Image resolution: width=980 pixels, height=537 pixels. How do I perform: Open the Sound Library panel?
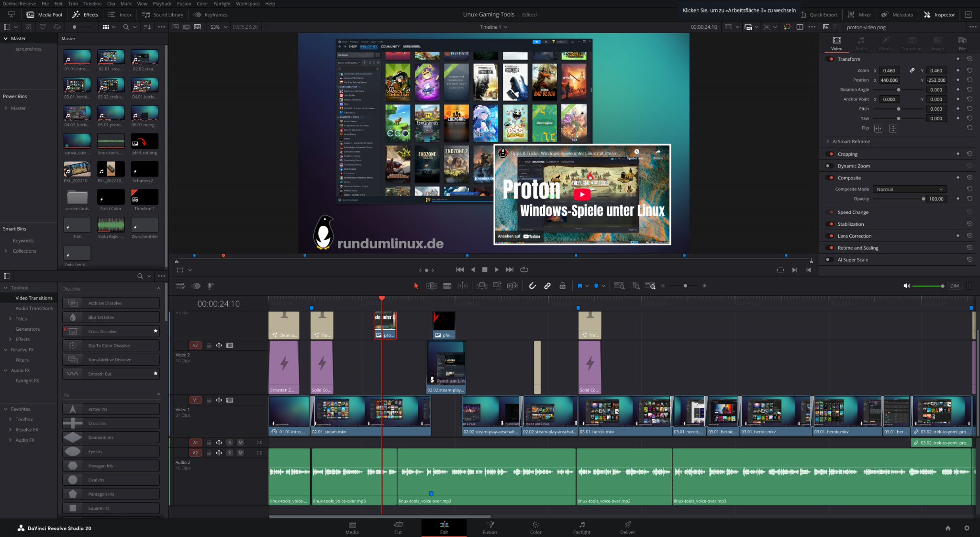(x=162, y=14)
